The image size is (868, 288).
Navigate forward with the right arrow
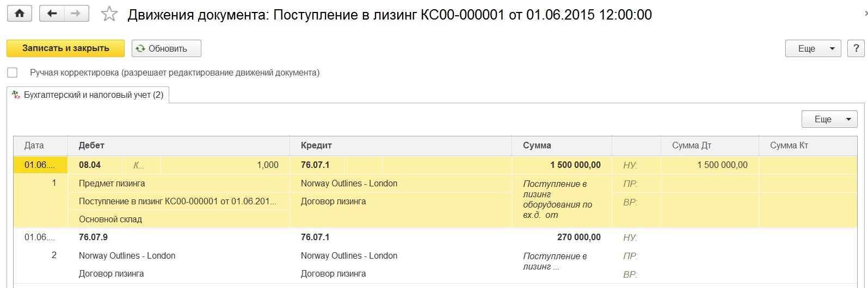click(76, 14)
